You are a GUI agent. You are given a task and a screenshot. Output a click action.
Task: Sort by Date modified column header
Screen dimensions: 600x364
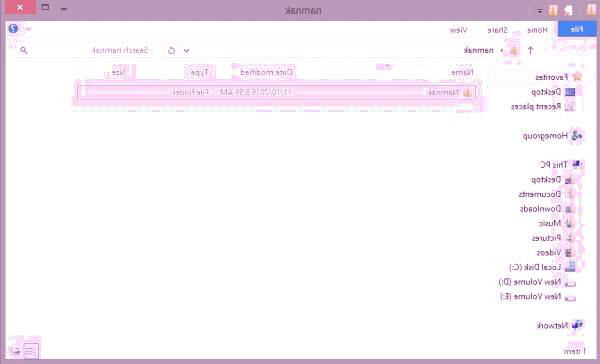(x=266, y=72)
